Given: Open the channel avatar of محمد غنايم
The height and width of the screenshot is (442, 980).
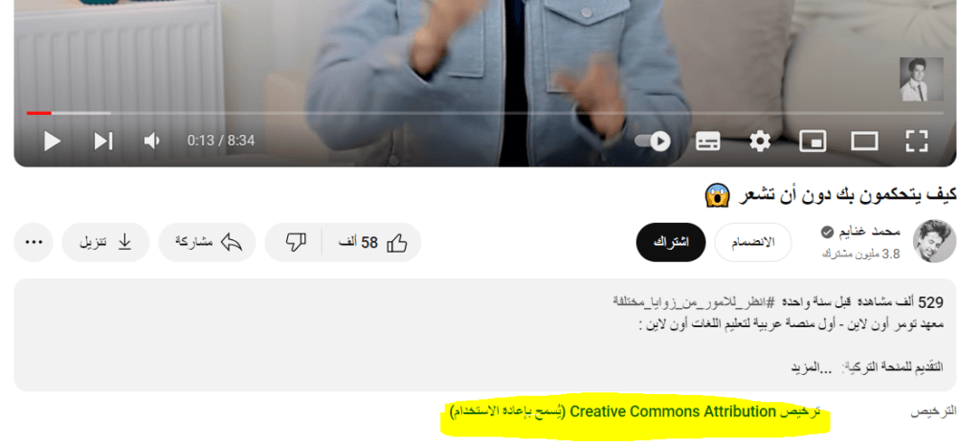Looking at the screenshot, I should click(934, 241).
